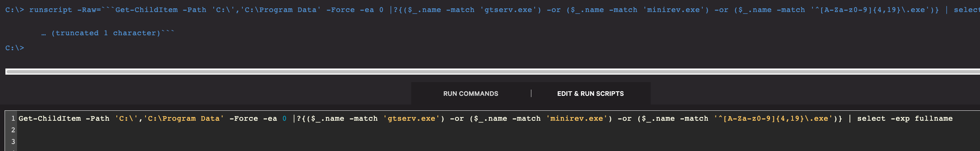Click the horizontal scrollbar under the terminal output
Image resolution: width=980 pixels, height=151 pixels.
pyautogui.click(x=493, y=72)
